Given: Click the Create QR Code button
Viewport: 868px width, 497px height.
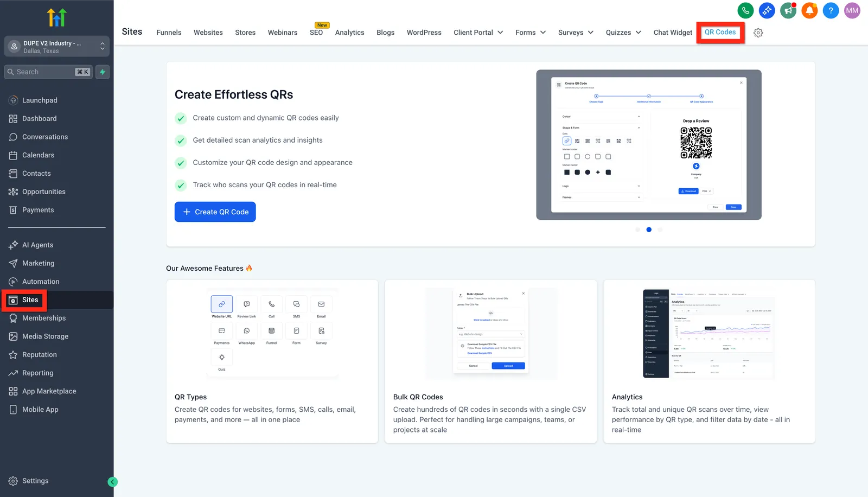Looking at the screenshot, I should (215, 212).
